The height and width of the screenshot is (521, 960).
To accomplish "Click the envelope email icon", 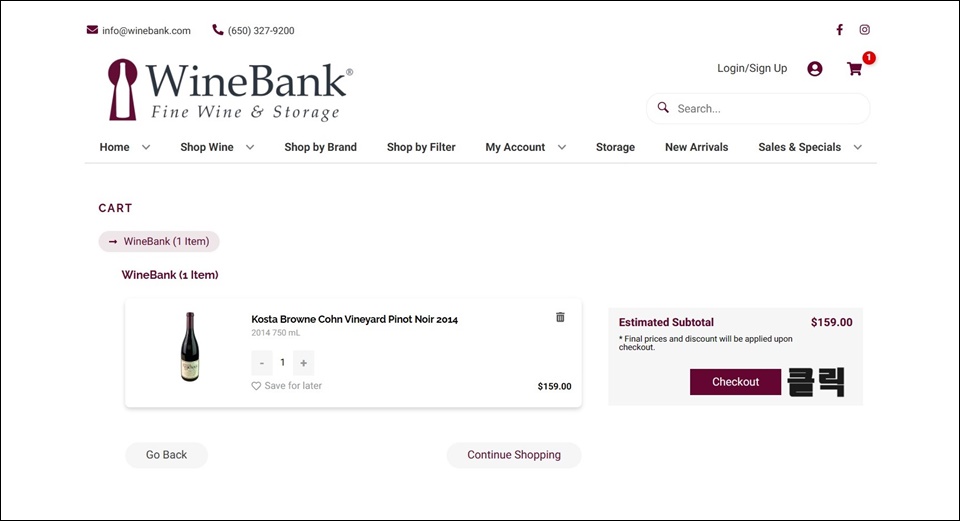I will 92,29.
